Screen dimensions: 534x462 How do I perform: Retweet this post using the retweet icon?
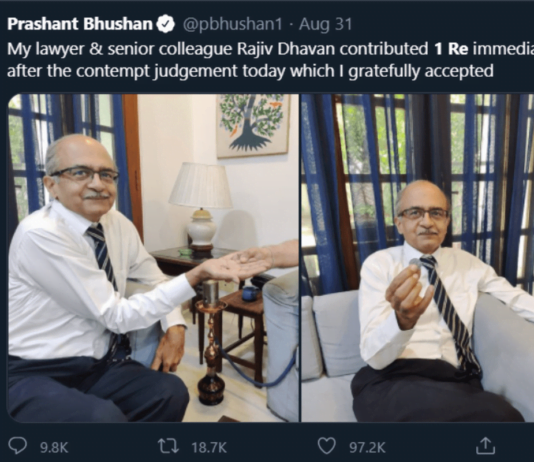coord(168,446)
